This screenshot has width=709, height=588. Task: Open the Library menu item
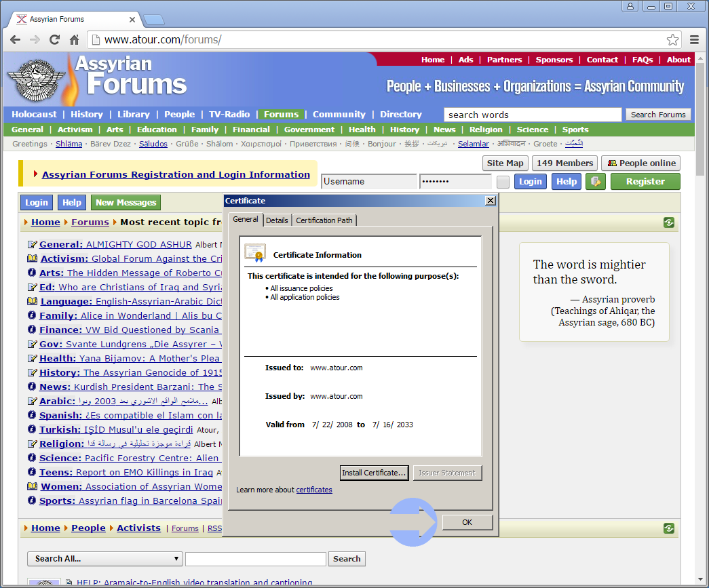click(134, 115)
